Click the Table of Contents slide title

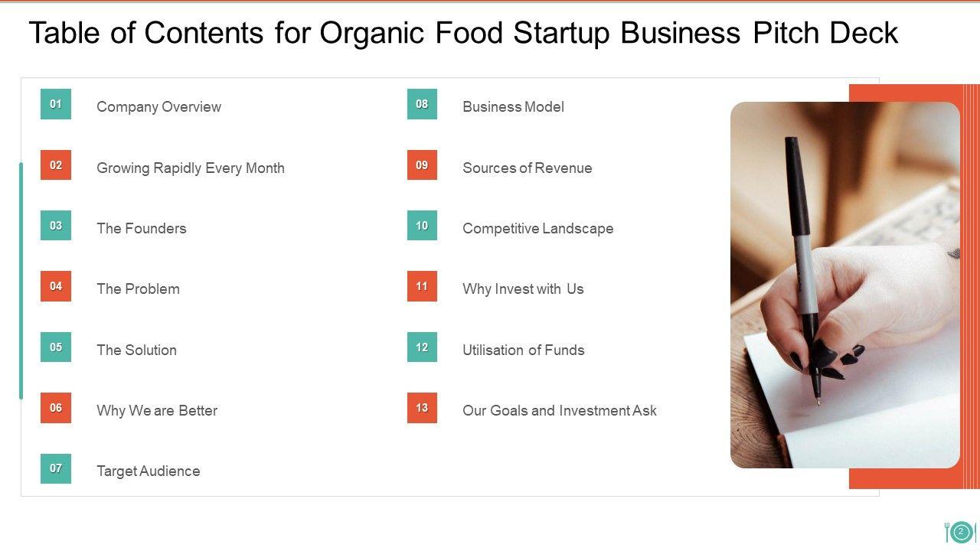click(x=463, y=34)
